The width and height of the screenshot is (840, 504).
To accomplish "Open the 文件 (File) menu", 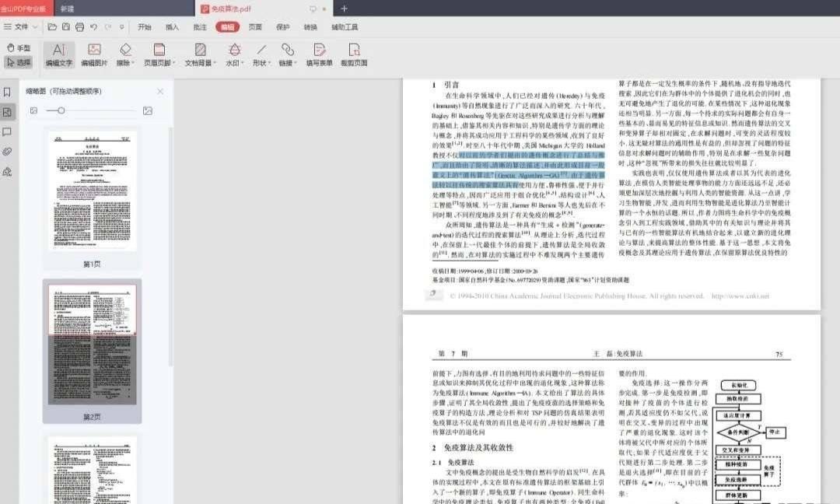I will coord(19,27).
